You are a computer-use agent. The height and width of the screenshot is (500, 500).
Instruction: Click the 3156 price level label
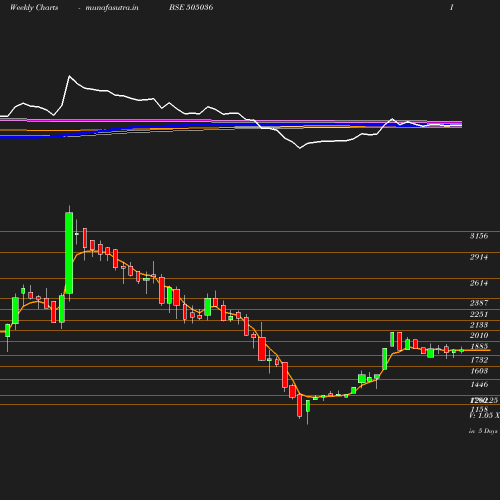tap(479, 236)
